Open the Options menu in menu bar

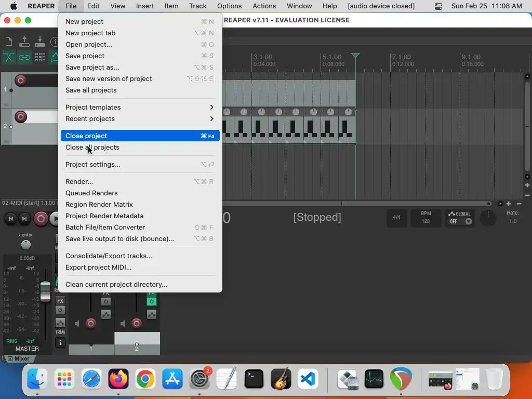(x=229, y=6)
